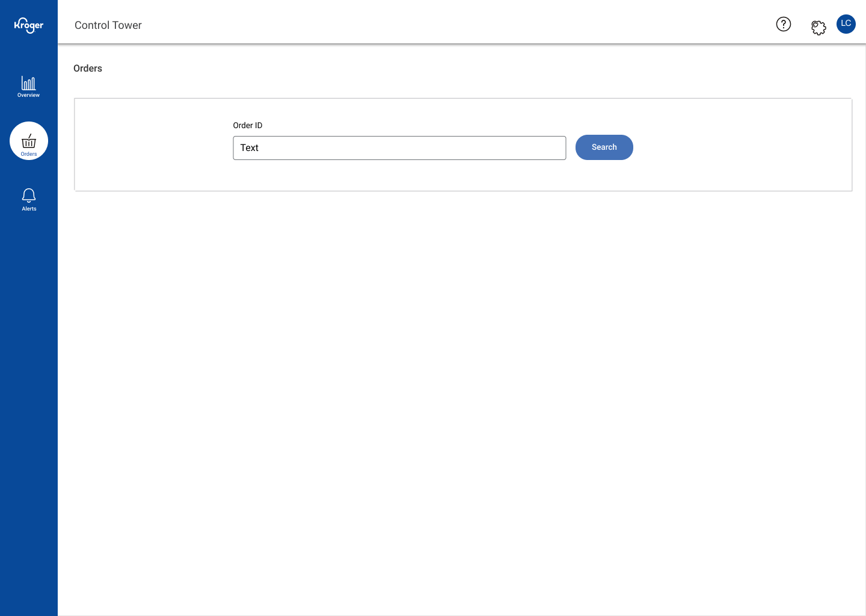
Task: Select the Orders basket icon
Action: pos(29,141)
